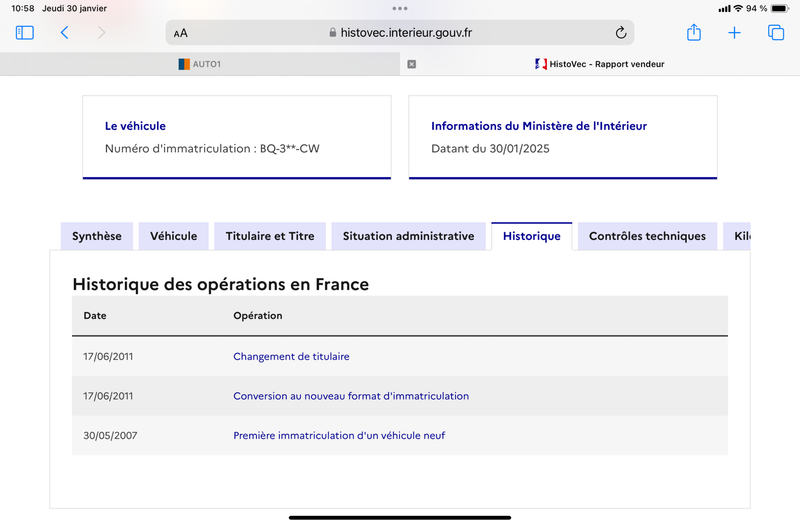Click Changement de titulaire operation
Screen dimensions: 800x525
[x=291, y=357]
